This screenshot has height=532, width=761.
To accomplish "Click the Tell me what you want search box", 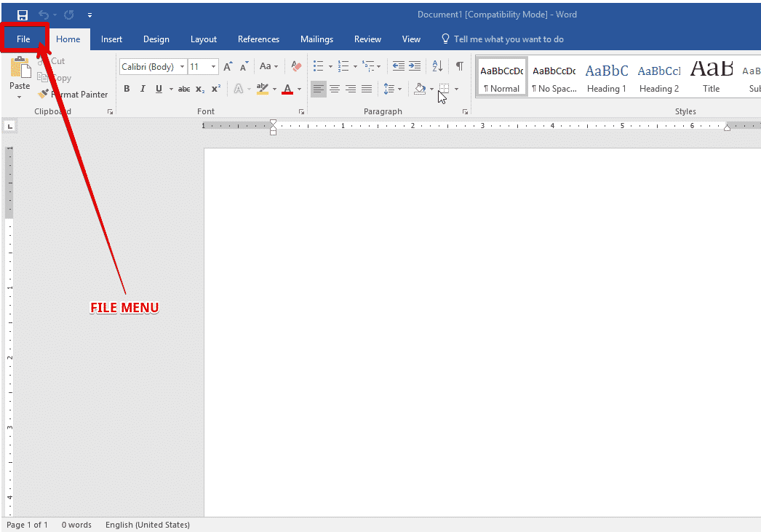I will click(508, 39).
